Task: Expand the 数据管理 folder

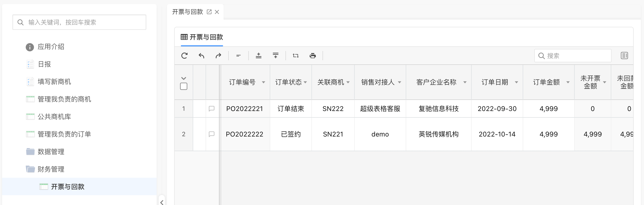Action: point(51,152)
